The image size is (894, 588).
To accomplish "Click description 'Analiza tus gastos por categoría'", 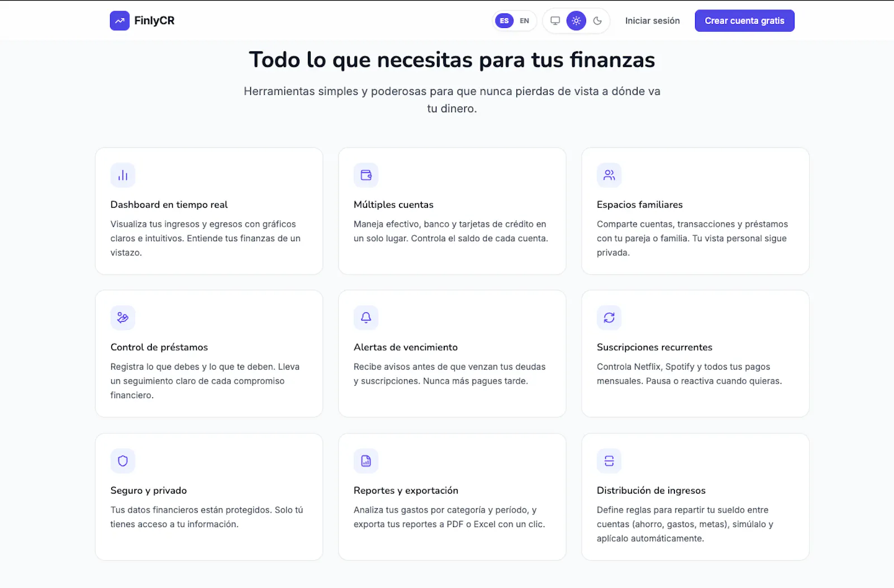I will click(x=449, y=517).
